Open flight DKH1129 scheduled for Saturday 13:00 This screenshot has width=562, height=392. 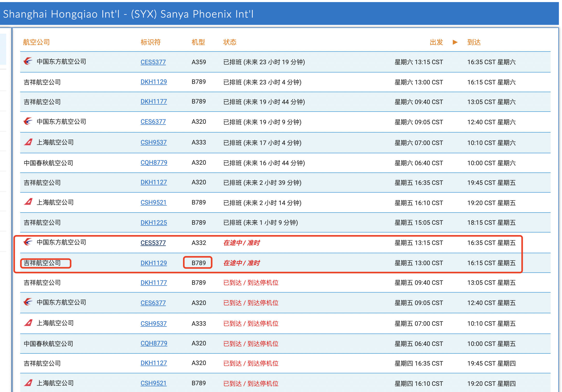tap(154, 82)
